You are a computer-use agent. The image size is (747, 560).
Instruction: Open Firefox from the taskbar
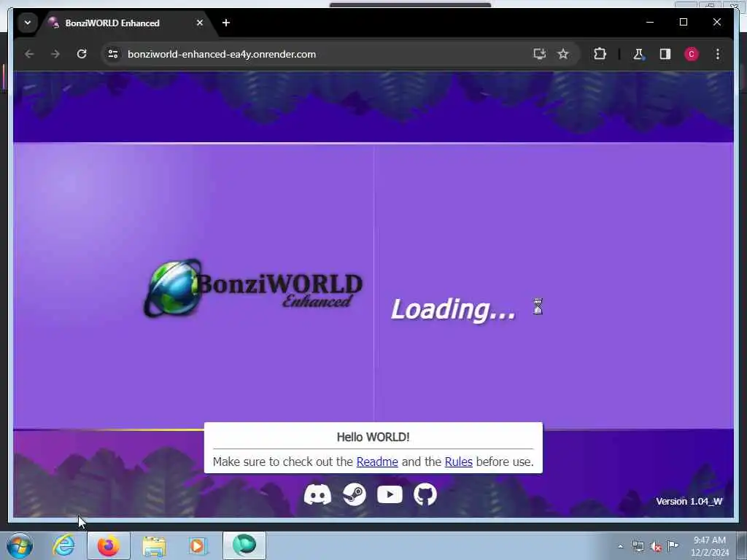click(x=109, y=545)
